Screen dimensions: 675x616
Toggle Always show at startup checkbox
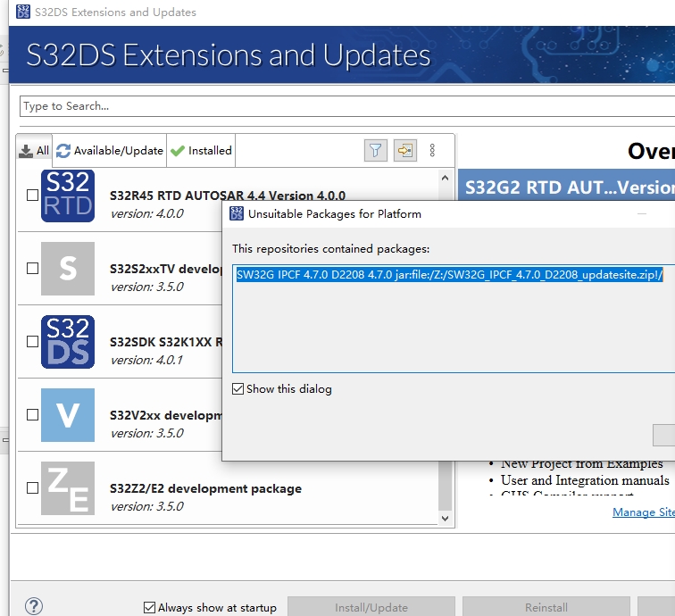(149, 607)
